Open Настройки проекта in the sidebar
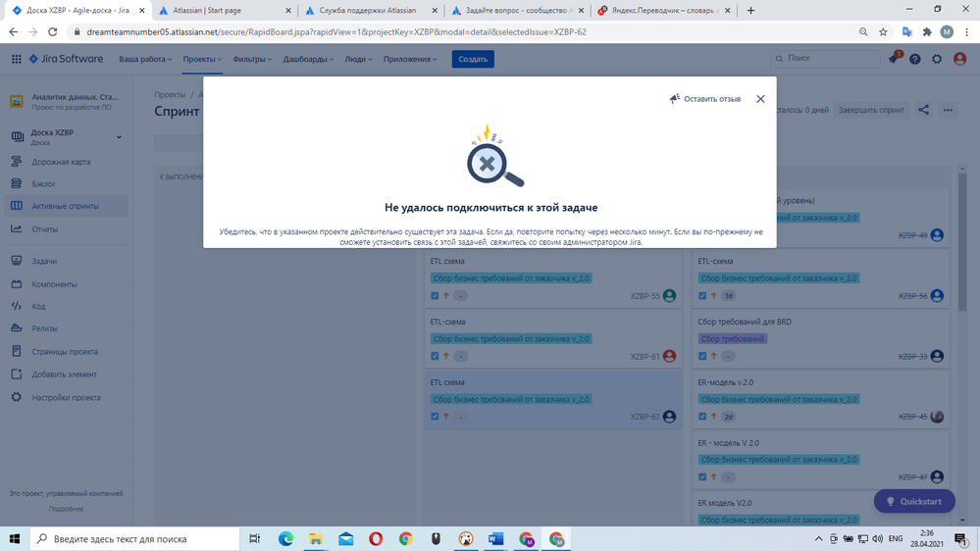This screenshot has height=551, width=980. [x=65, y=397]
